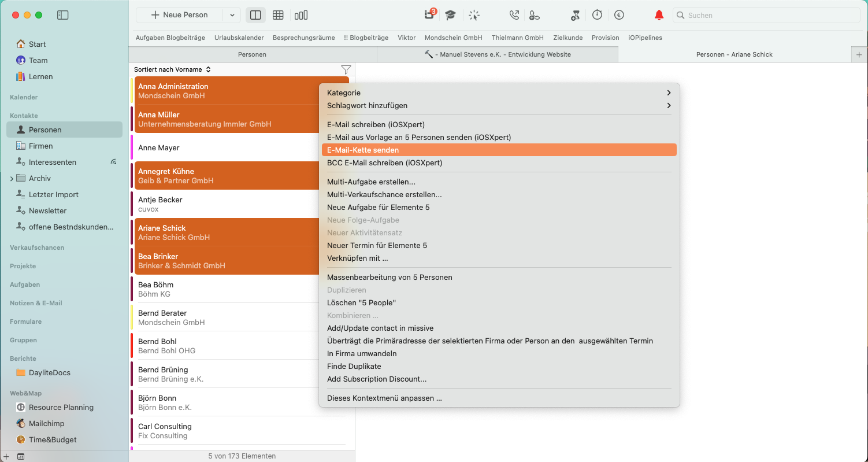Expand Schlagwort hinzufügen submenu

(x=499, y=105)
